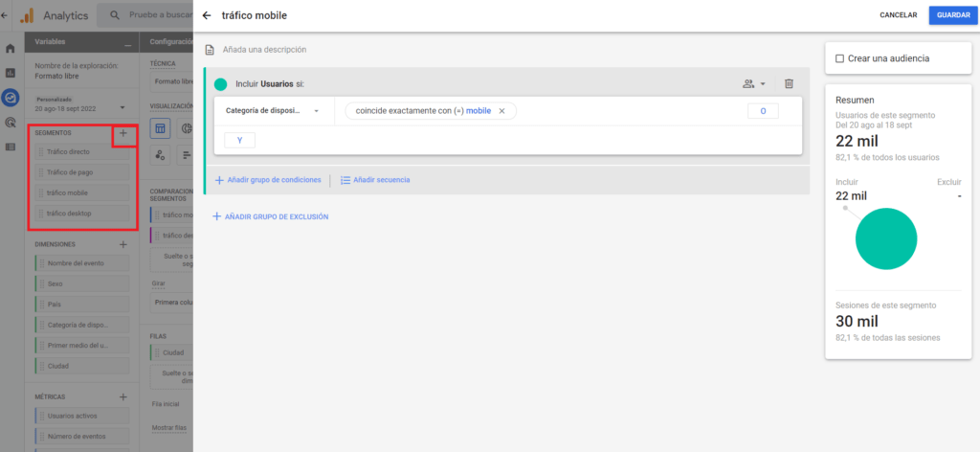Open the Técnica Formato libre dropdown

coord(172,82)
